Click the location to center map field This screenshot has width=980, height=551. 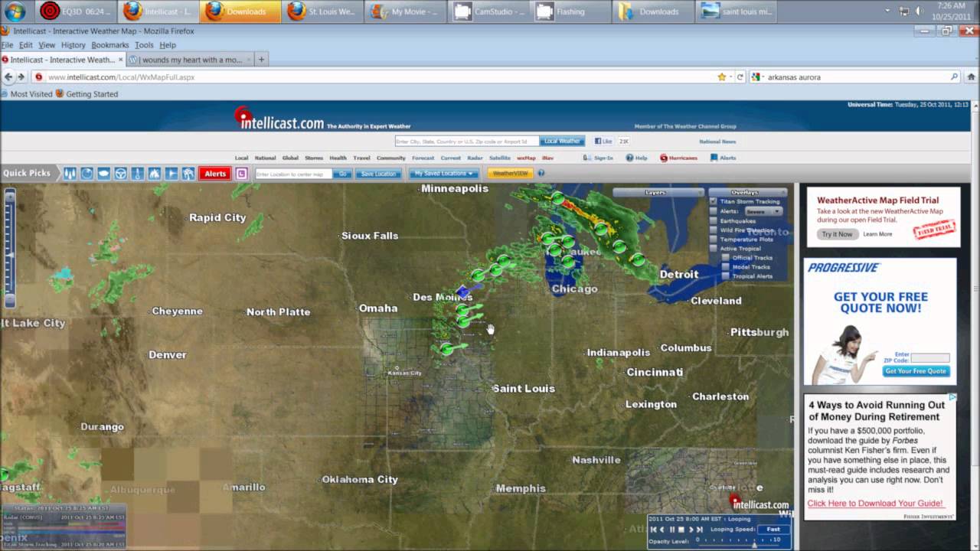click(x=294, y=174)
